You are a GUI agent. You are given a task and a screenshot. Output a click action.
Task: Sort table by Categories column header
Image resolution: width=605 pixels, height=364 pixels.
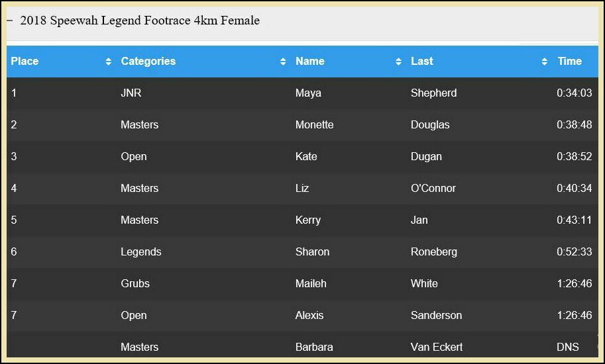click(x=148, y=62)
